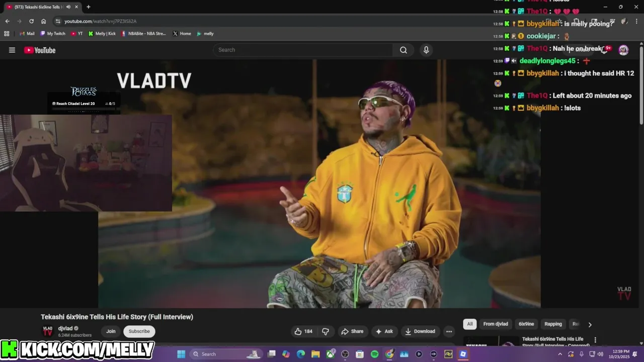Open the My Twitch bookmark
The height and width of the screenshot is (362, 644).
(x=52, y=34)
